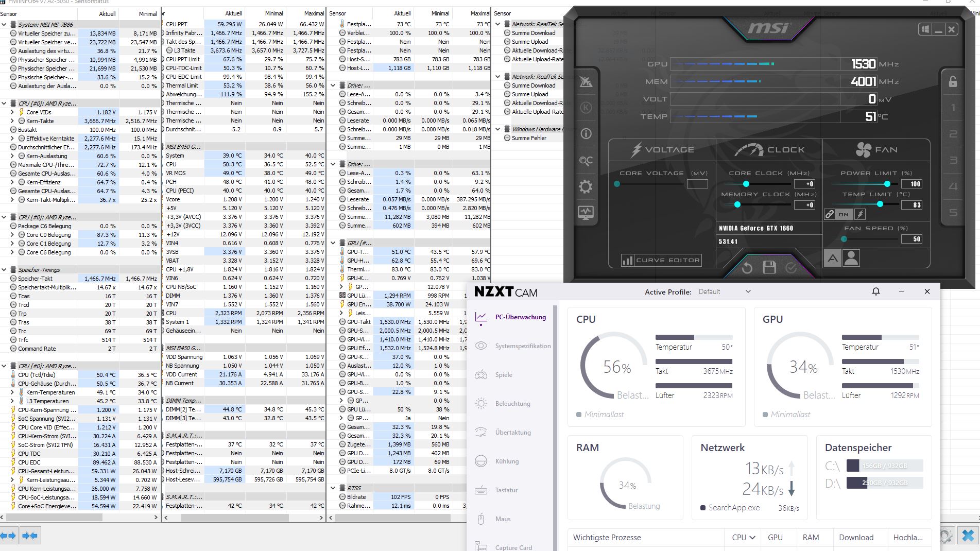This screenshot has height=551, width=980.
Task: Expand Core VIDs row in HWiNFO
Action: pyautogui.click(x=12, y=112)
